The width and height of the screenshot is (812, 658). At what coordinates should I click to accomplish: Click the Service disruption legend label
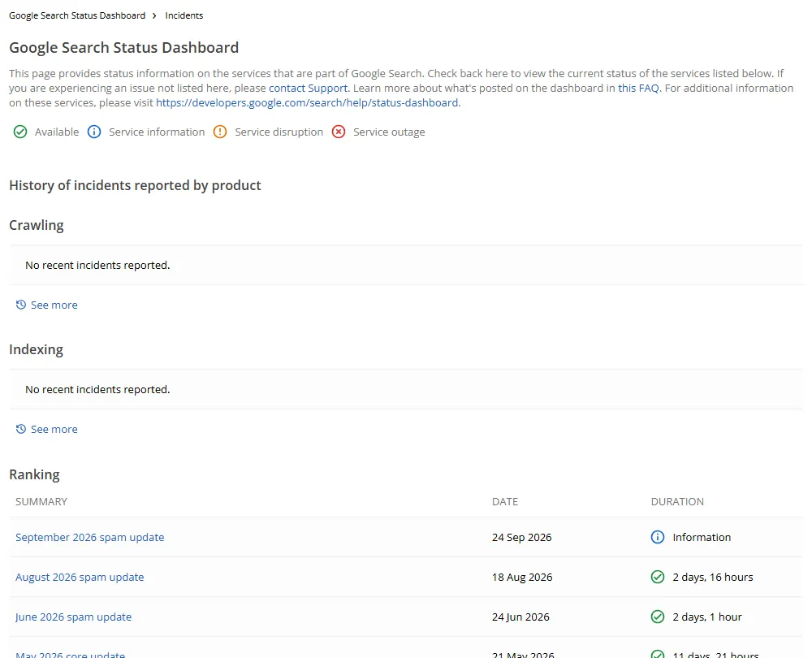[279, 132]
